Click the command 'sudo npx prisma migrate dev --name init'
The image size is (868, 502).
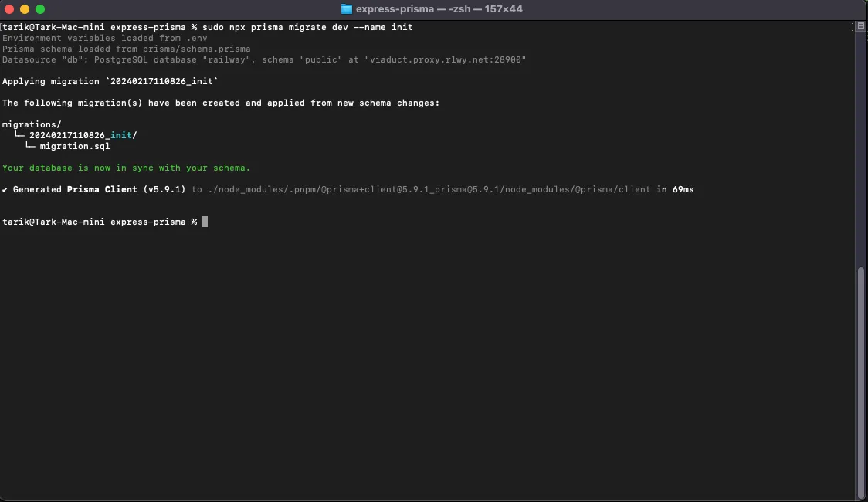click(x=307, y=27)
